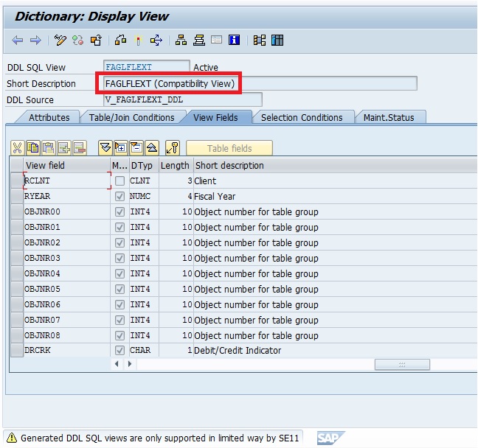This screenshot has width=478, height=448.
Task: Toggle the checkbox in the OBJNR00 row
Action: (119, 212)
